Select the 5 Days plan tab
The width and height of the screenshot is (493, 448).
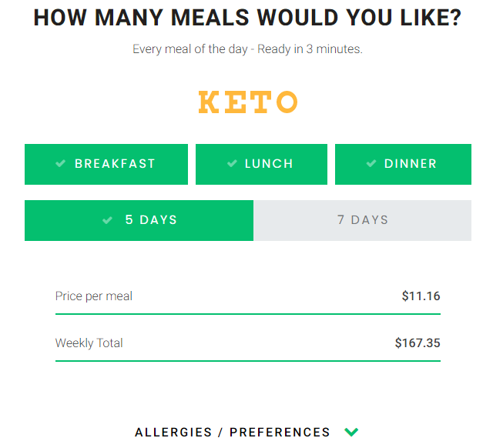pyautogui.click(x=139, y=220)
